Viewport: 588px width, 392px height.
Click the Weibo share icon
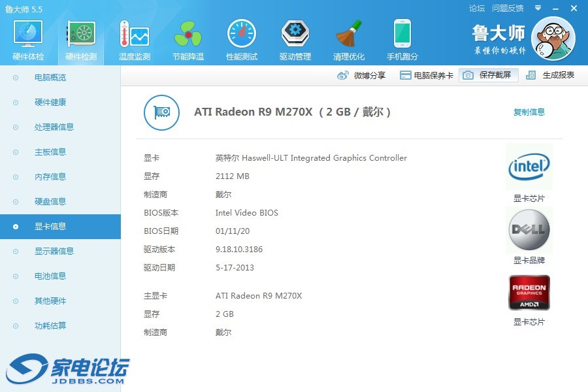(343, 75)
